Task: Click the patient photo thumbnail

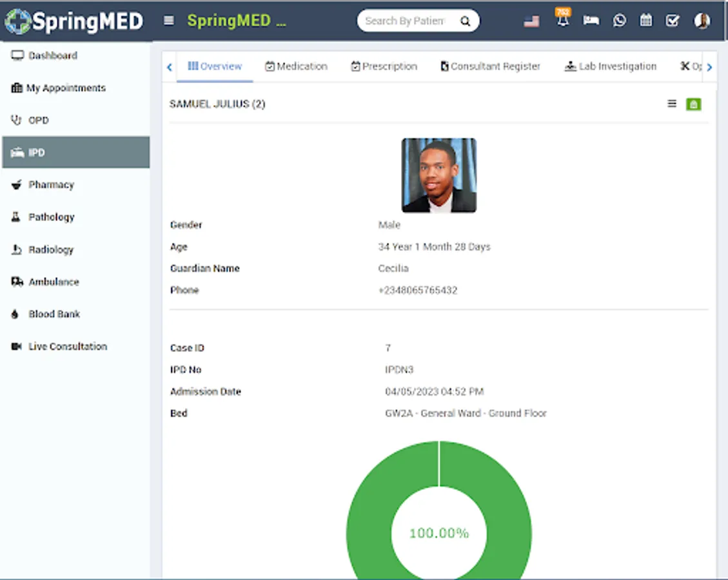Action: 438,175
